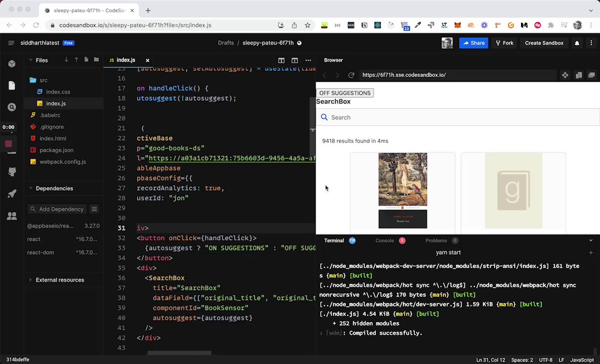Open the Drafts breadcrumb link
Viewport: 600px width, 364px height.
click(226, 43)
